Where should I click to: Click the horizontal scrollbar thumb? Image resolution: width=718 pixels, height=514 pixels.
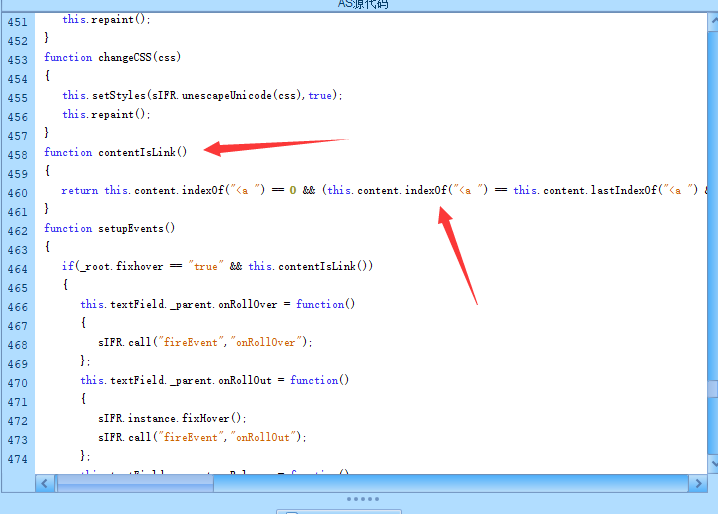pos(135,483)
